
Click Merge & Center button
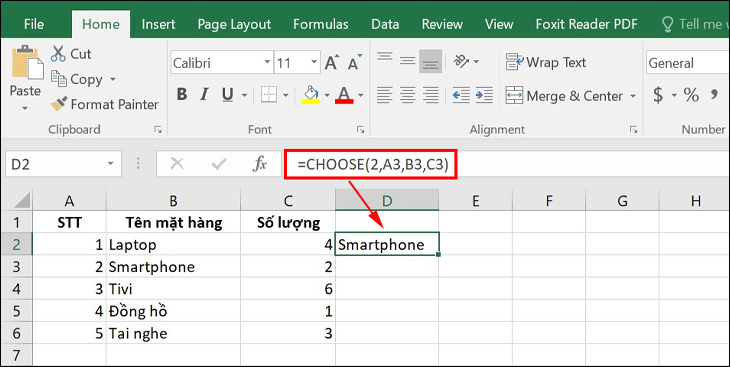[564, 95]
